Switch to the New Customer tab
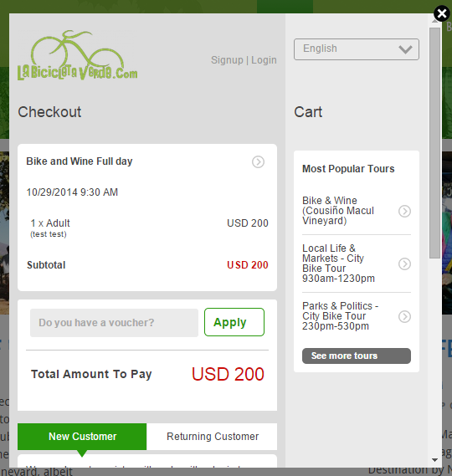The image size is (452, 476). click(82, 437)
